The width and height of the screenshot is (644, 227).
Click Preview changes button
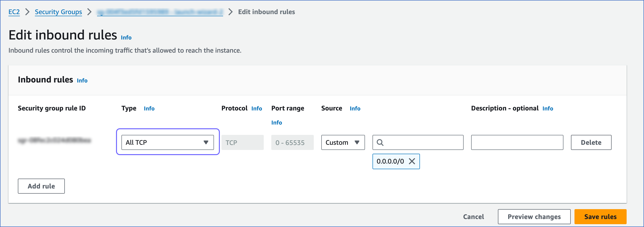pos(534,216)
